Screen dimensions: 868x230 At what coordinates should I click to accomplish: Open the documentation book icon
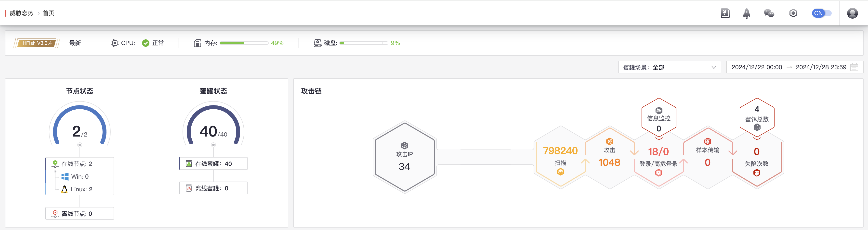pyautogui.click(x=725, y=13)
